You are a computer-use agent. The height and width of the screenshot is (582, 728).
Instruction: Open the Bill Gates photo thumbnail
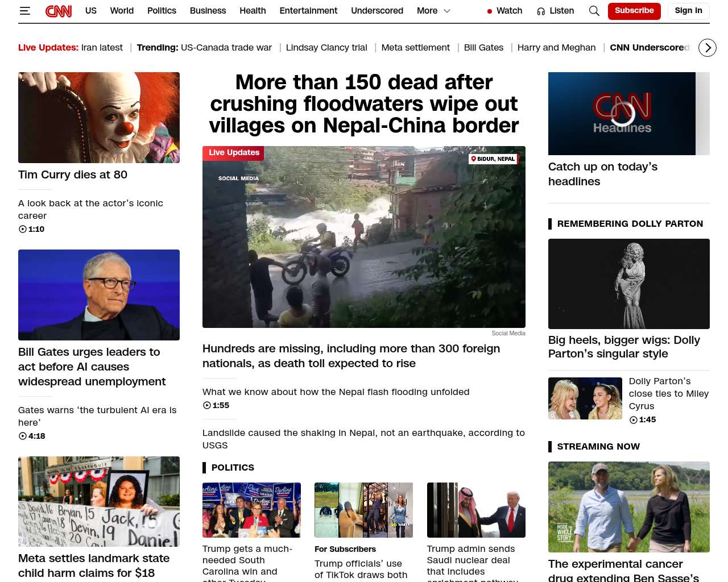click(99, 295)
